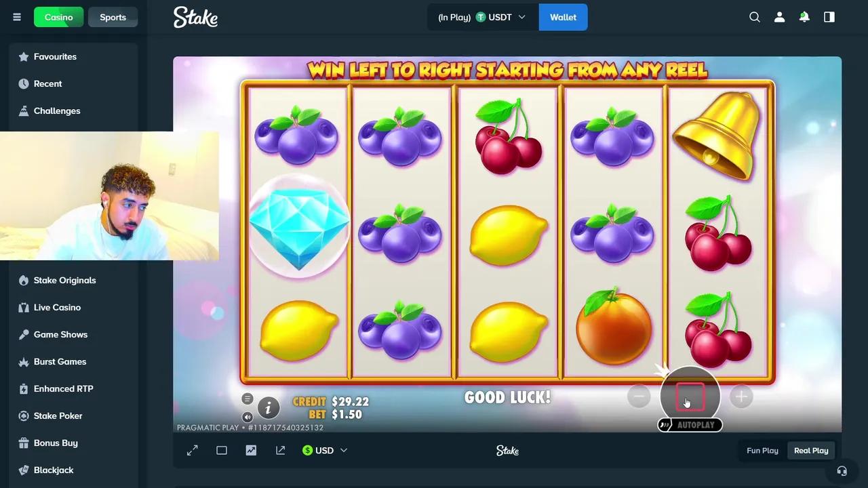This screenshot has width=868, height=488.
Task: Increase bet with plus button
Action: 741,396
